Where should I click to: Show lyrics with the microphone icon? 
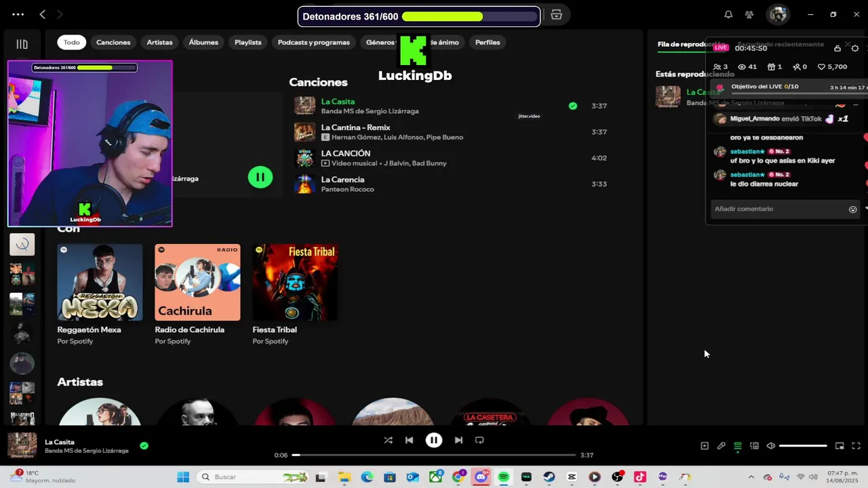tap(721, 446)
